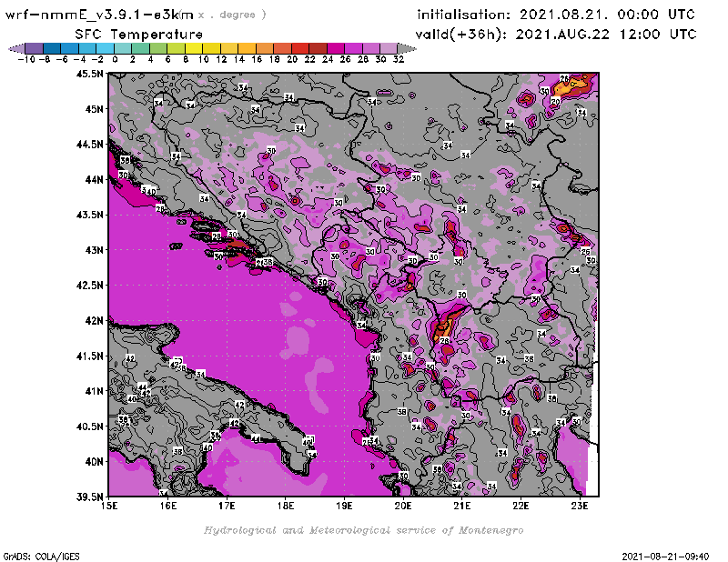
Task: Click Hydrological and Meteorological service credit text
Action: pyautogui.click(x=363, y=530)
